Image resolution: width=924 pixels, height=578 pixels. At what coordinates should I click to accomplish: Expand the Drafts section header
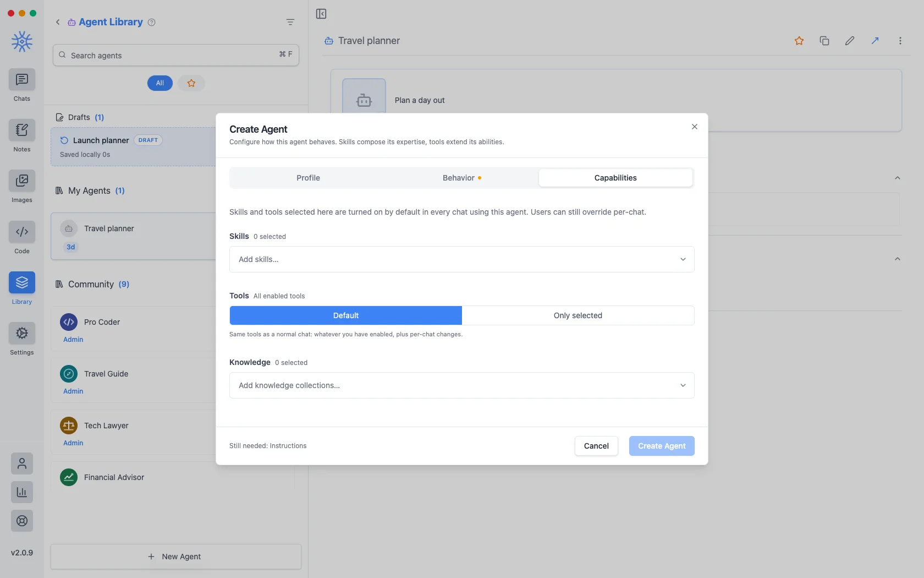tap(80, 117)
